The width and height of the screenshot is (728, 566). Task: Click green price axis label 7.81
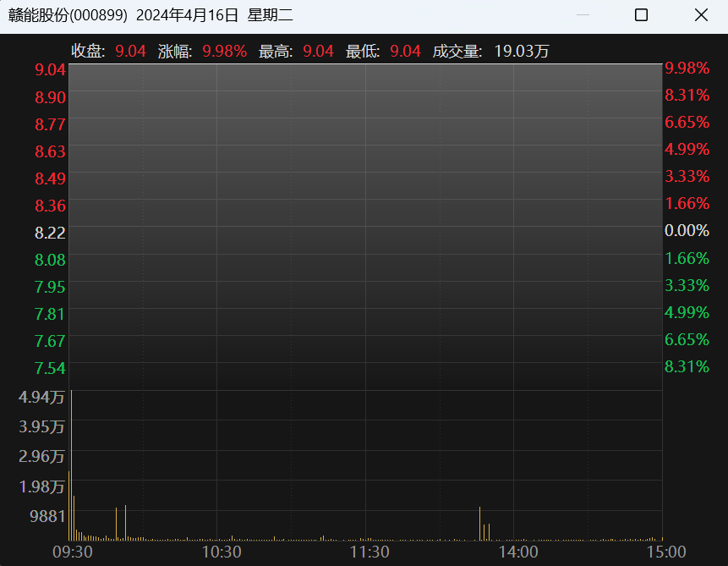pyautogui.click(x=50, y=314)
